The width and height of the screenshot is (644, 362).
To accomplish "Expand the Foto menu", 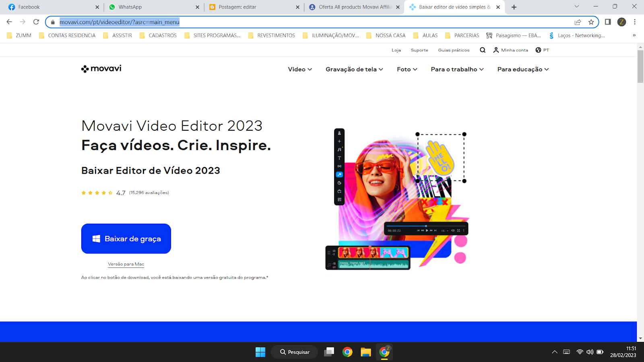I will coord(407,69).
